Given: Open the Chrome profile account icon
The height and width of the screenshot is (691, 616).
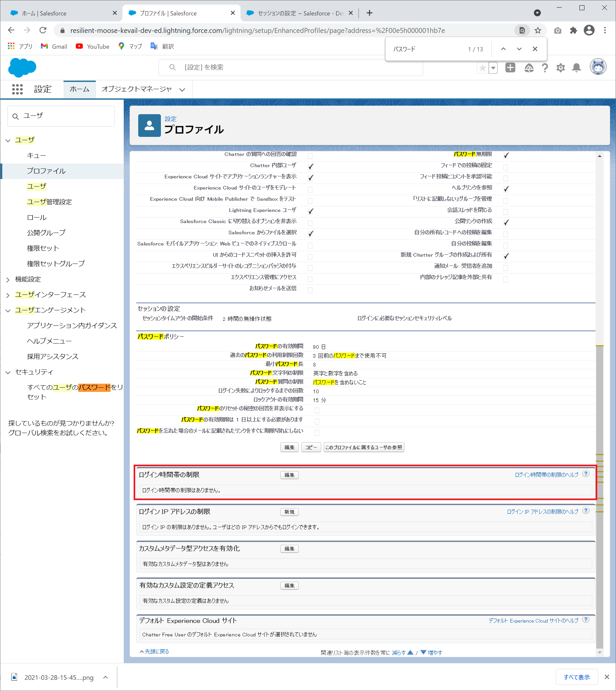Looking at the screenshot, I should pyautogui.click(x=589, y=31).
